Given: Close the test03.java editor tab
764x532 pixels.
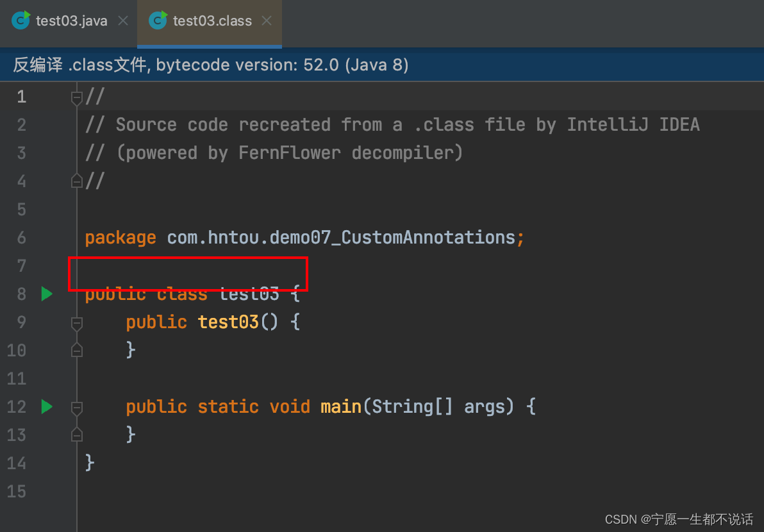Looking at the screenshot, I should tap(122, 20).
